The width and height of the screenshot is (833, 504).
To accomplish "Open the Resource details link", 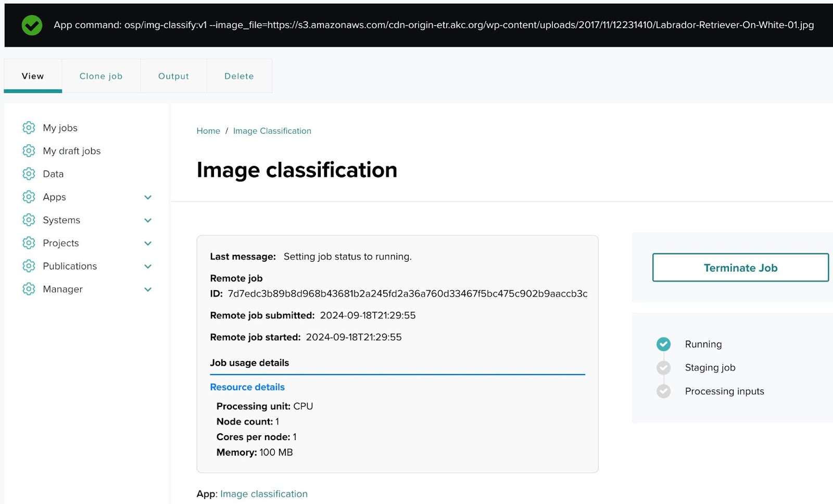I will click(247, 387).
